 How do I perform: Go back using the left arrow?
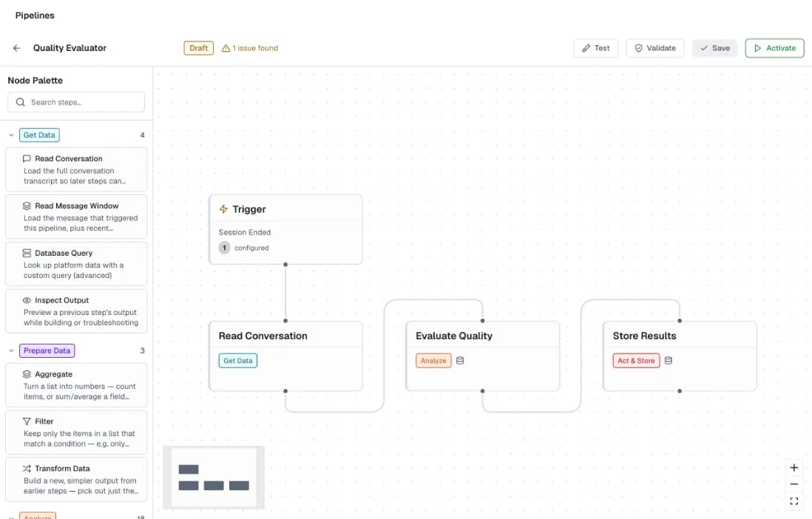(x=16, y=48)
